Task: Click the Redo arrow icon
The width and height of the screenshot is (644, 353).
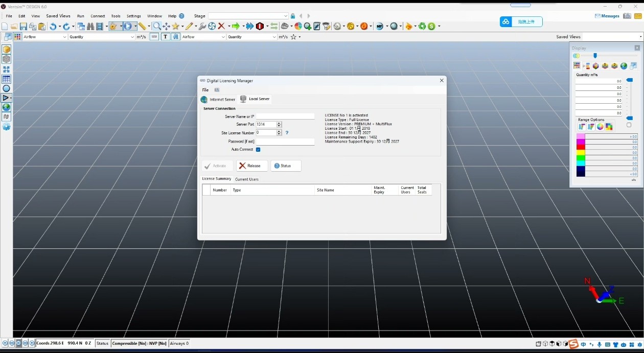Action: [66, 26]
